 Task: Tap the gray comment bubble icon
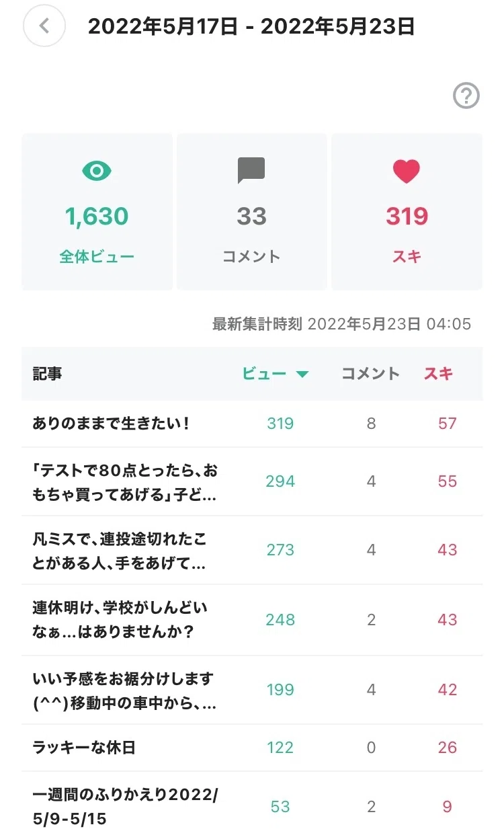pyautogui.click(x=251, y=171)
